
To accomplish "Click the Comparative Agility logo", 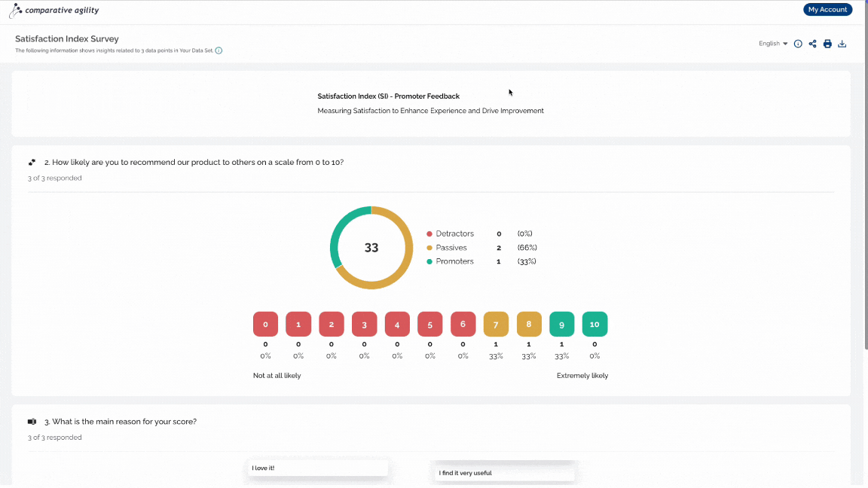I will point(54,10).
